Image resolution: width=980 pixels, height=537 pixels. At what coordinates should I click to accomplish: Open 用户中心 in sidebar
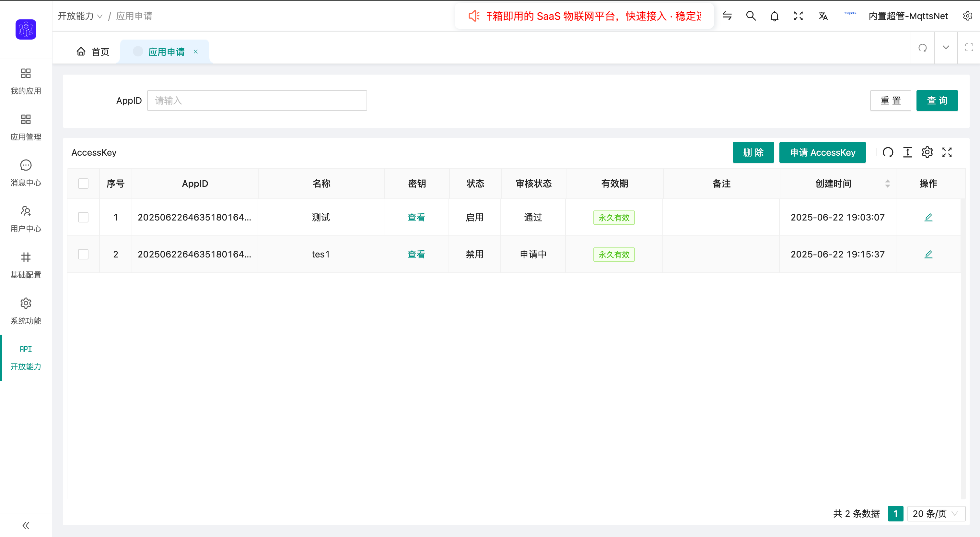tap(26, 219)
